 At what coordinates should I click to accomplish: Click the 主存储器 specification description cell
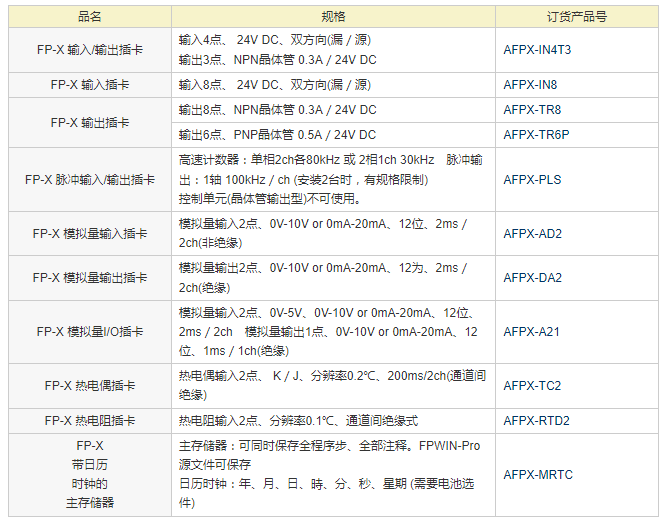point(333,475)
